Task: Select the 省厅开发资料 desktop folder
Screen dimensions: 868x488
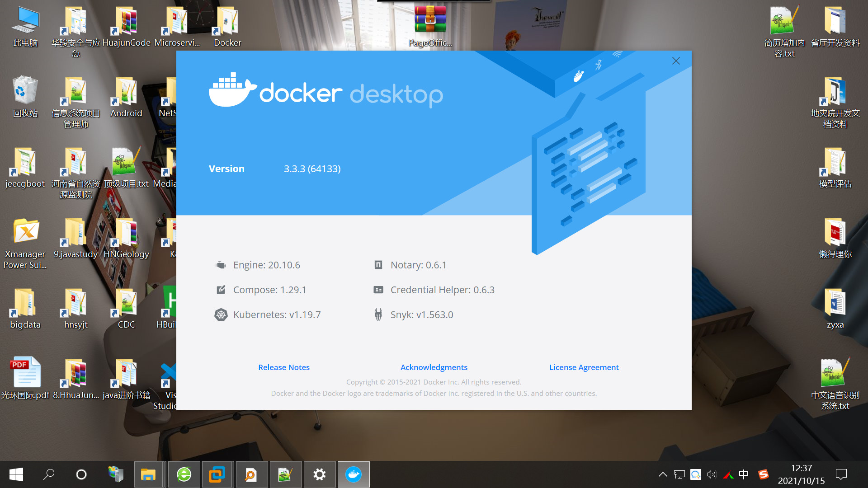Action: (835, 27)
